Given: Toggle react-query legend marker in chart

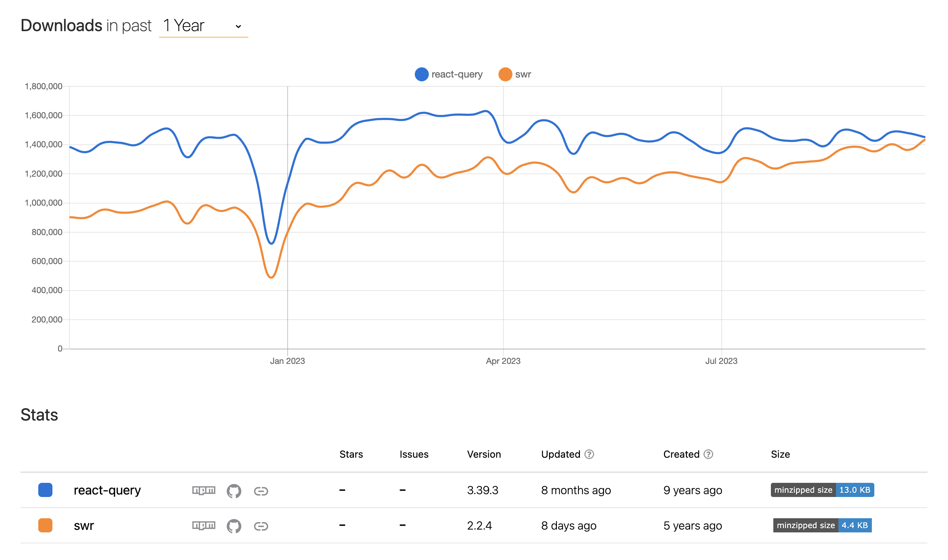Looking at the screenshot, I should point(421,74).
